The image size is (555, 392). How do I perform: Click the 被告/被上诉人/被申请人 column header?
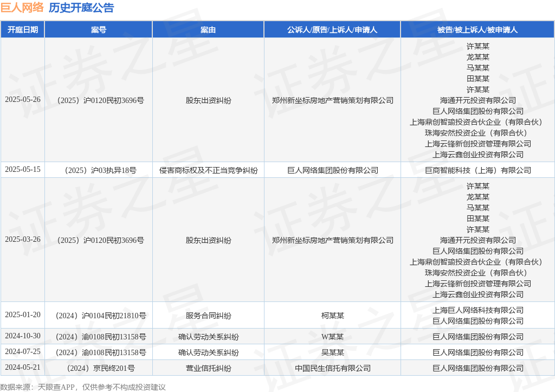pyautogui.click(x=477, y=30)
